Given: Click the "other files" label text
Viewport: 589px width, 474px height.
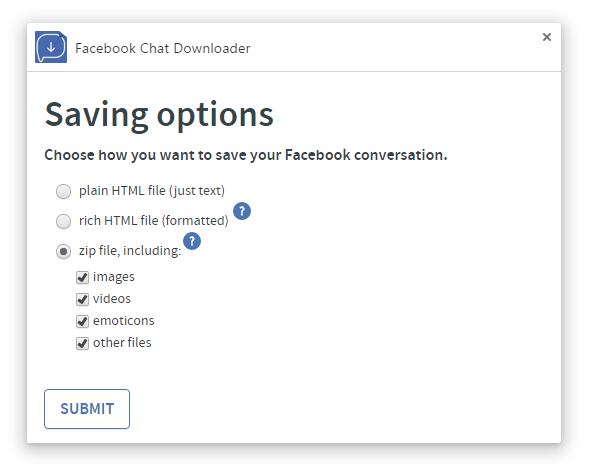Looking at the screenshot, I should (x=122, y=343).
